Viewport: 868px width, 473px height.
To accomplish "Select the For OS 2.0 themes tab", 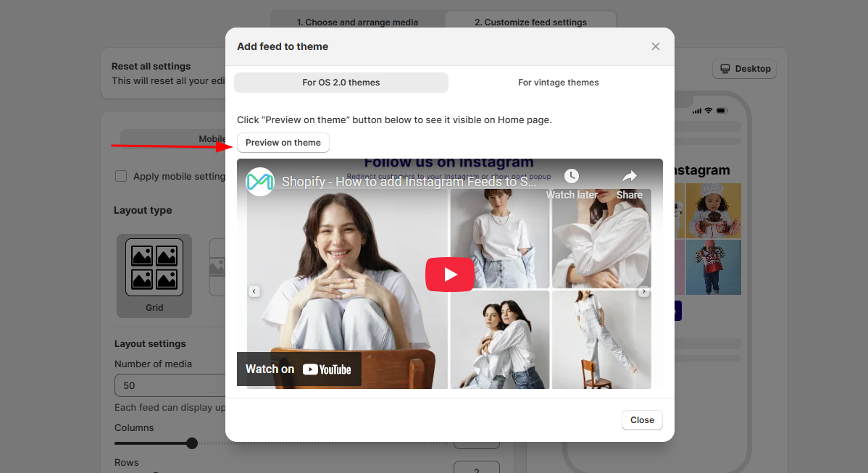I will tap(341, 83).
